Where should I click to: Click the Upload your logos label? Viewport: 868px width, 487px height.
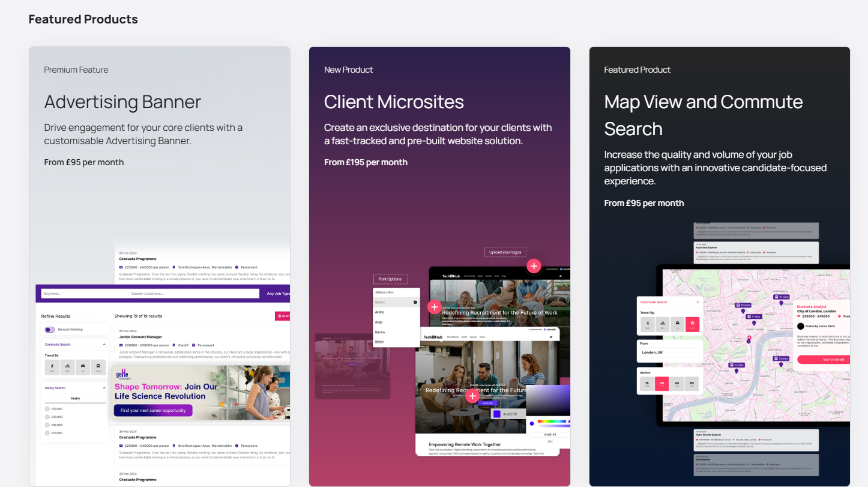pos(505,252)
